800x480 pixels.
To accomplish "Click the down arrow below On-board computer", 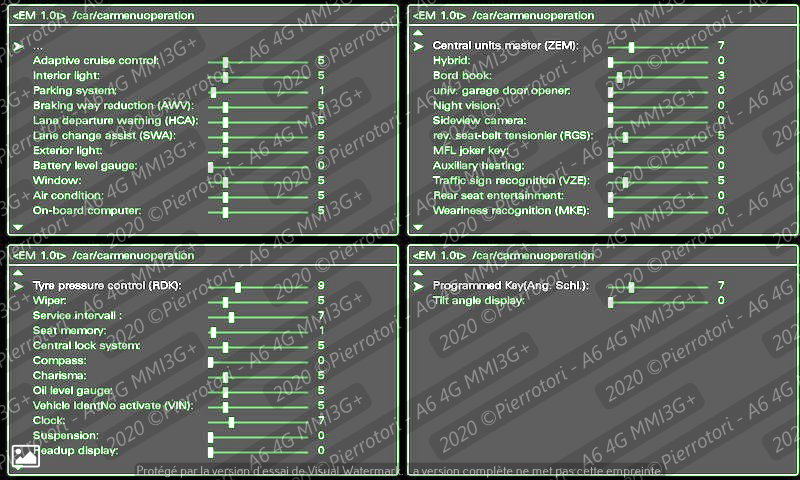I will (x=18, y=227).
